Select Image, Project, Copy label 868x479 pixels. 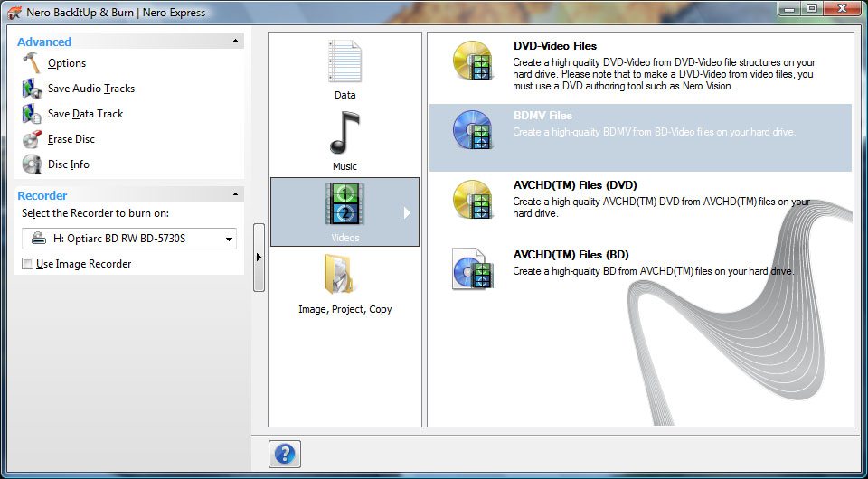[344, 309]
